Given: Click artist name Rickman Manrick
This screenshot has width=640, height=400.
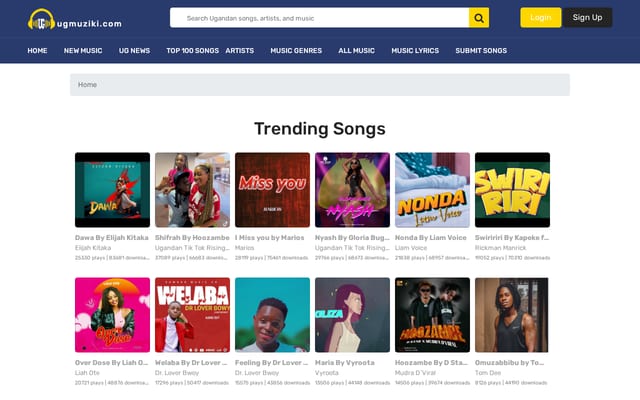Looking at the screenshot, I should [x=500, y=248].
